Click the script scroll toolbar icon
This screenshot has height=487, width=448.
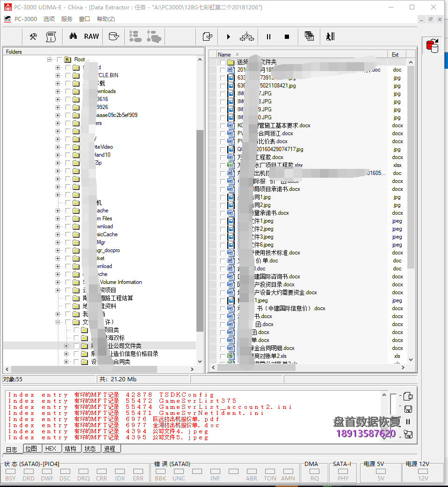click(x=51, y=36)
